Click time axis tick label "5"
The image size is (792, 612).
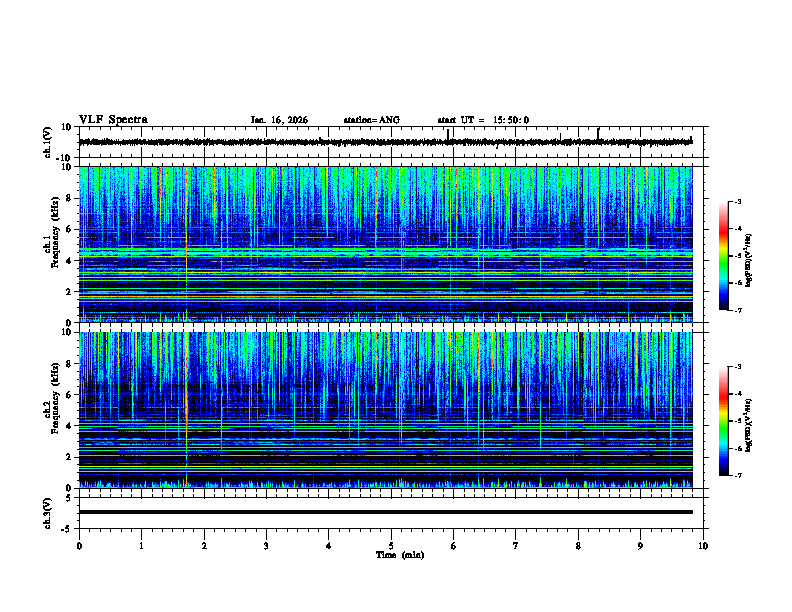391,545
